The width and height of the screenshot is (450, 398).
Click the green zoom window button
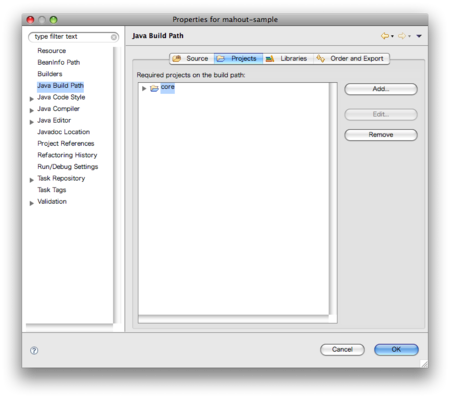click(53, 20)
